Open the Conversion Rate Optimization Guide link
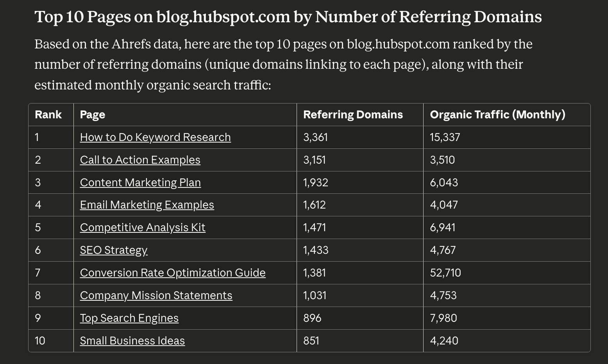The width and height of the screenshot is (608, 364). (x=173, y=273)
